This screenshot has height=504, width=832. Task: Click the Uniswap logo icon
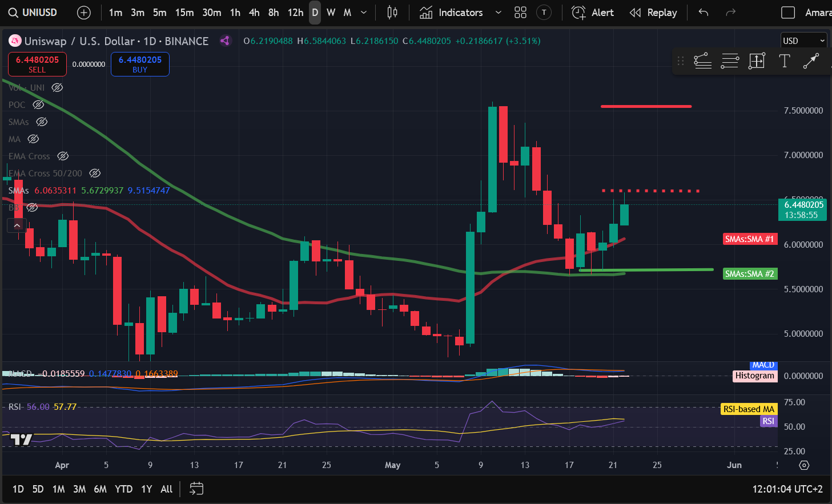coord(14,41)
